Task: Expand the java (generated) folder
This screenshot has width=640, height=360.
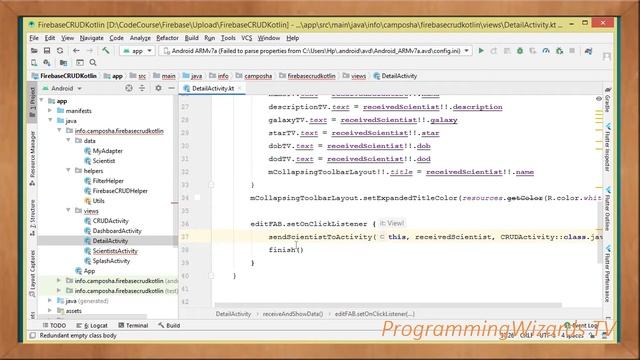Action: 50,301
